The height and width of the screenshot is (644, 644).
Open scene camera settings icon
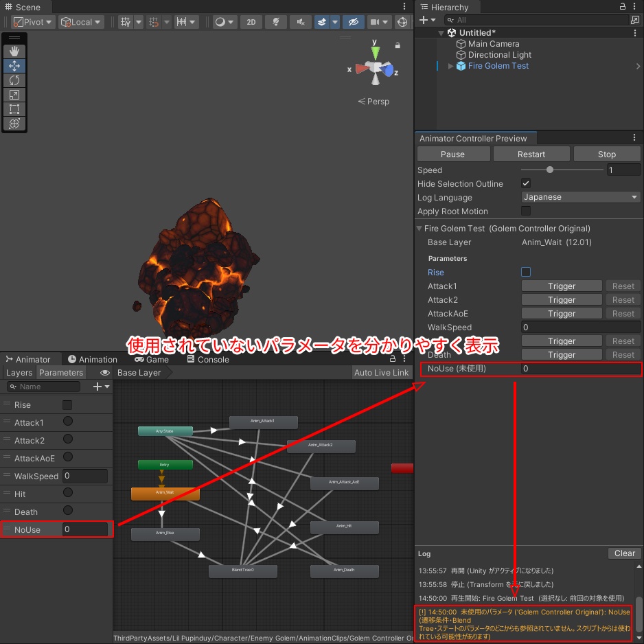pos(375,22)
